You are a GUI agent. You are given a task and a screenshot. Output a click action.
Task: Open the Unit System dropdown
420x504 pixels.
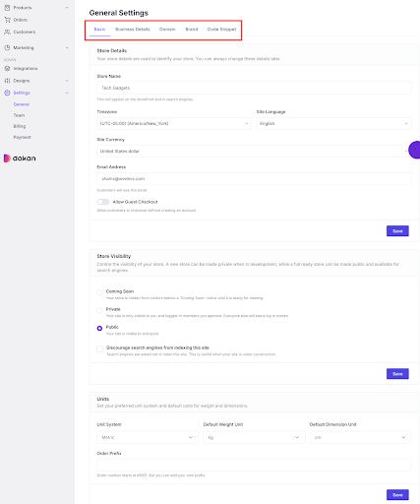[x=148, y=437]
